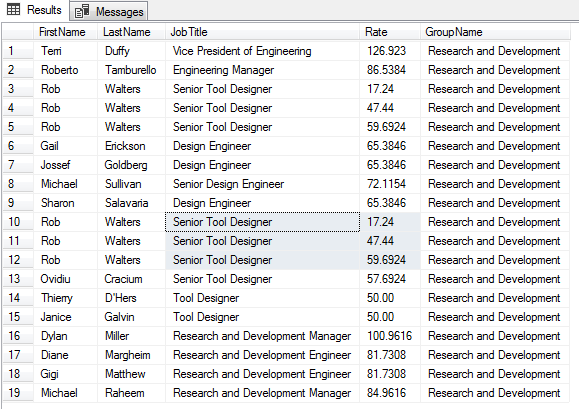Click the Rate column header

point(390,32)
